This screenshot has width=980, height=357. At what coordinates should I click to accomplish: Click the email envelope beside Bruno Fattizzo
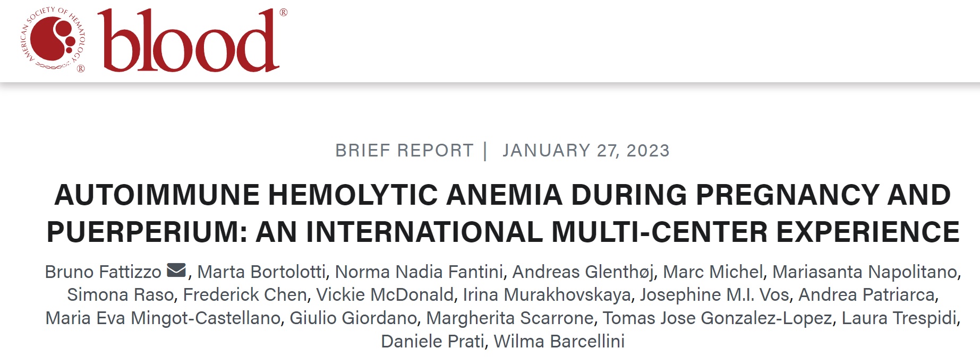pyautogui.click(x=176, y=271)
